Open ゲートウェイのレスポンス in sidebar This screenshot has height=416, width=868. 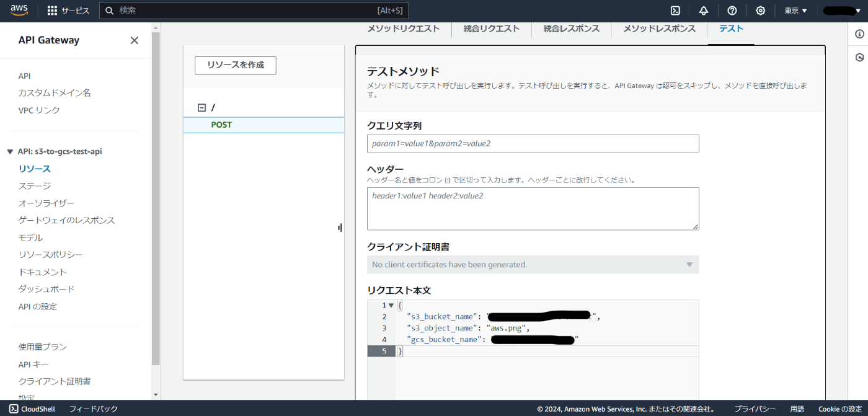click(x=66, y=220)
